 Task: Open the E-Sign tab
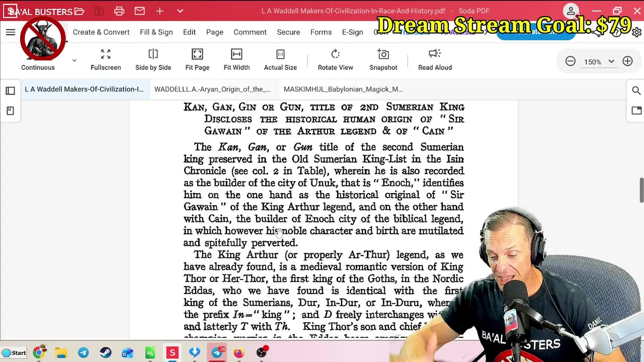click(x=352, y=32)
